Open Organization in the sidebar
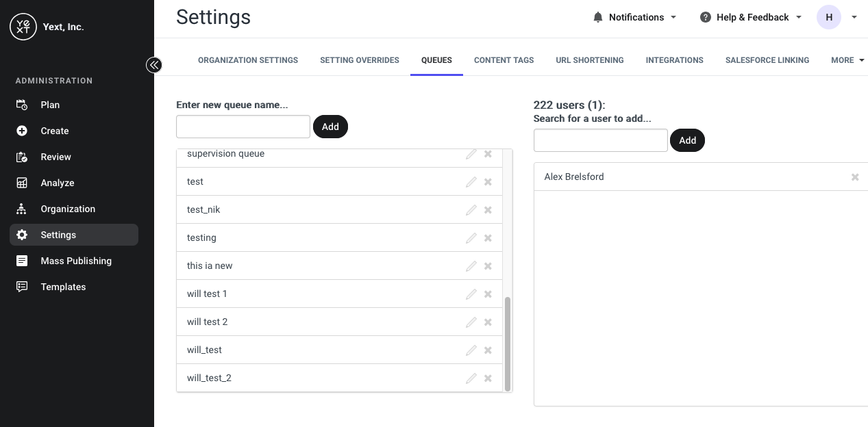Screen dimensions: 868x427 [x=74, y=209]
